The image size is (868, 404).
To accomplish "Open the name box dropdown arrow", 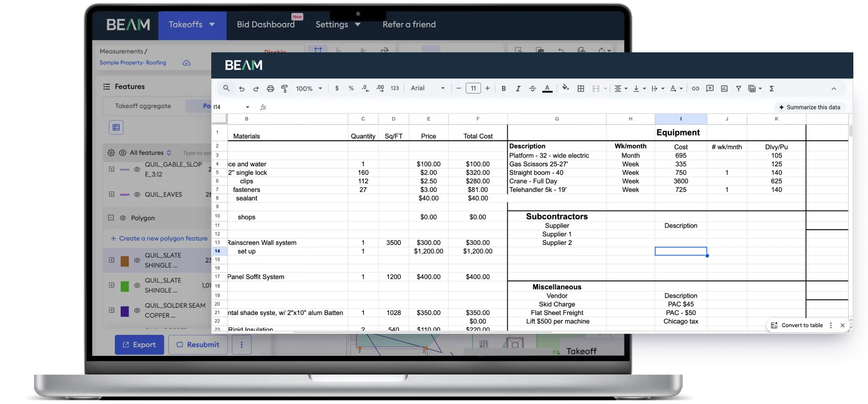I will tap(247, 107).
